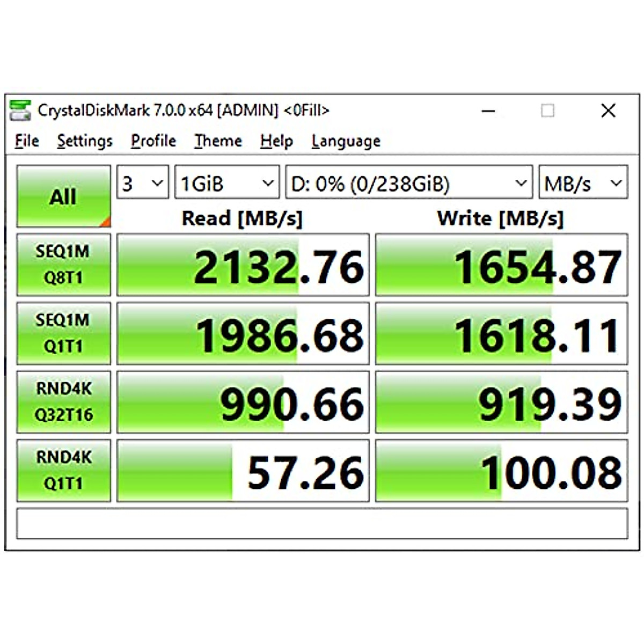Open the Settings menu
Viewport: 644px width, 644px height.
(x=85, y=141)
